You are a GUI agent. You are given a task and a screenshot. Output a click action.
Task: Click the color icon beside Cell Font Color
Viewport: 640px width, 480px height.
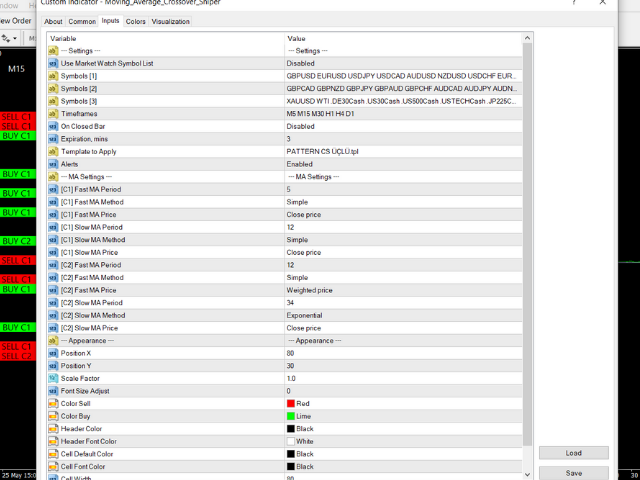[x=53, y=467]
